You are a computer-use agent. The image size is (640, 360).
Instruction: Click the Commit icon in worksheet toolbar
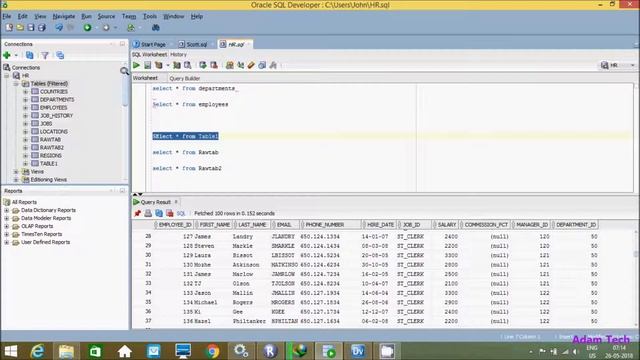click(203, 65)
